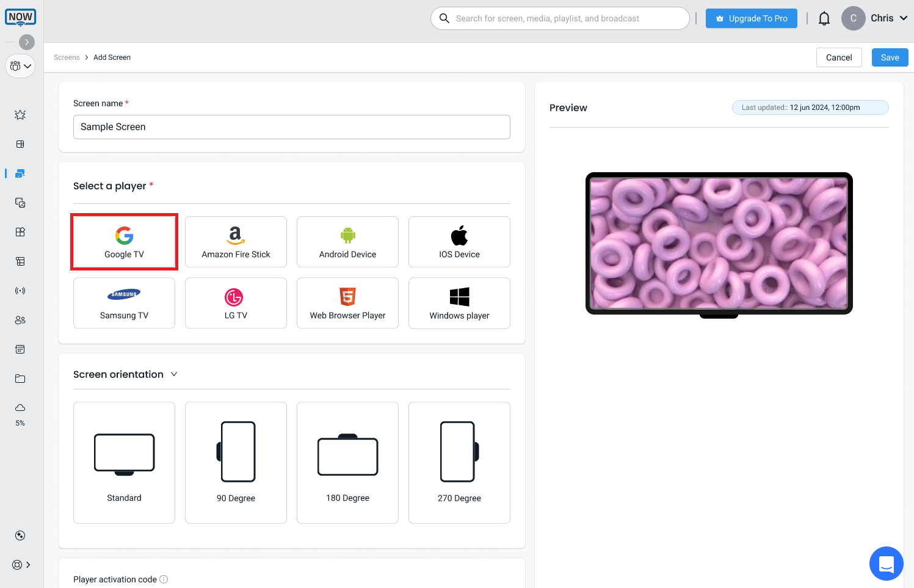Open the apps sidebar icon
The image size is (914, 588).
click(20, 231)
